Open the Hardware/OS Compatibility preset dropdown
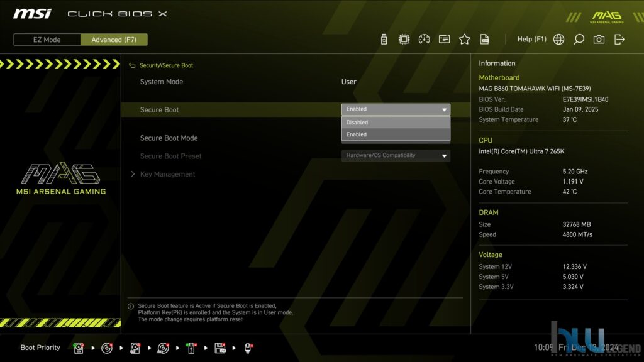The width and height of the screenshot is (644, 362). (x=396, y=156)
